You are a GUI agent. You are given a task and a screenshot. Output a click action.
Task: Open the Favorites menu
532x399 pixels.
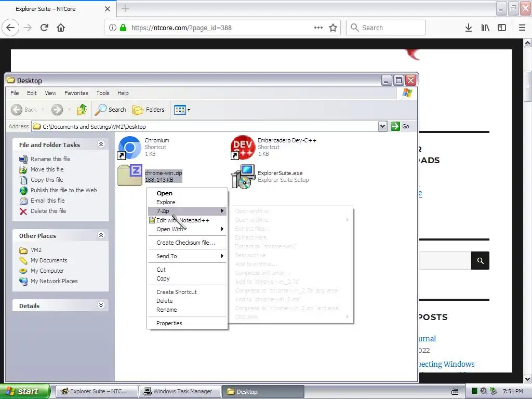pos(76,93)
